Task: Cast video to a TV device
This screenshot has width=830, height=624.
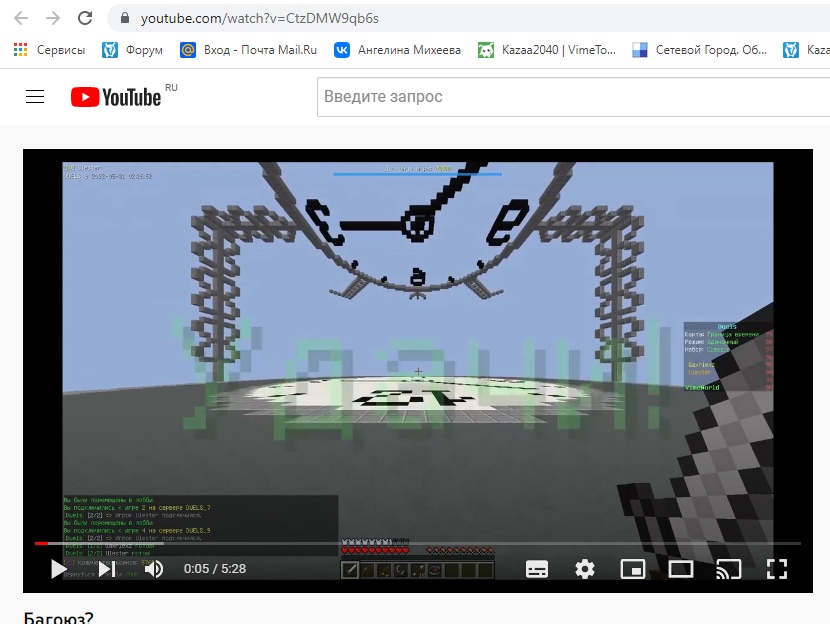Action: (x=728, y=569)
